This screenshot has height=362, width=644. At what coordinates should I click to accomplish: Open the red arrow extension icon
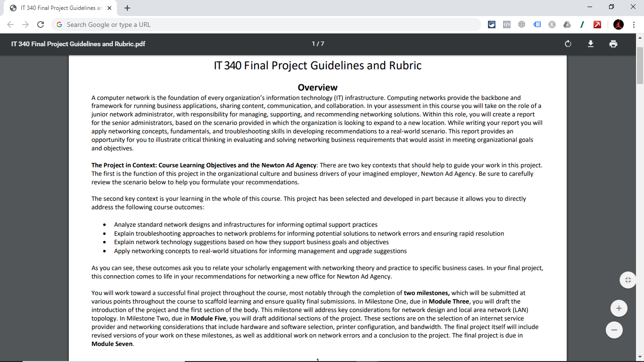point(597,25)
